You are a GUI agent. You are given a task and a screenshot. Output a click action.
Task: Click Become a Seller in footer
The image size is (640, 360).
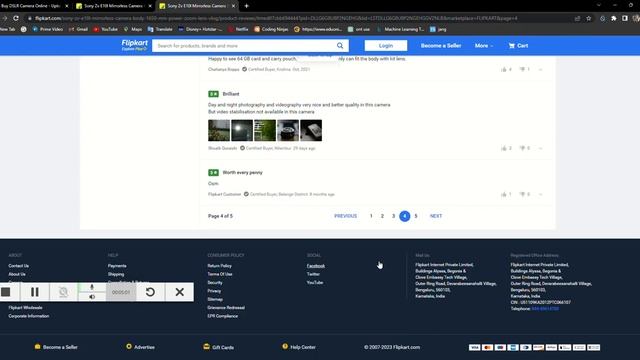click(x=56, y=347)
